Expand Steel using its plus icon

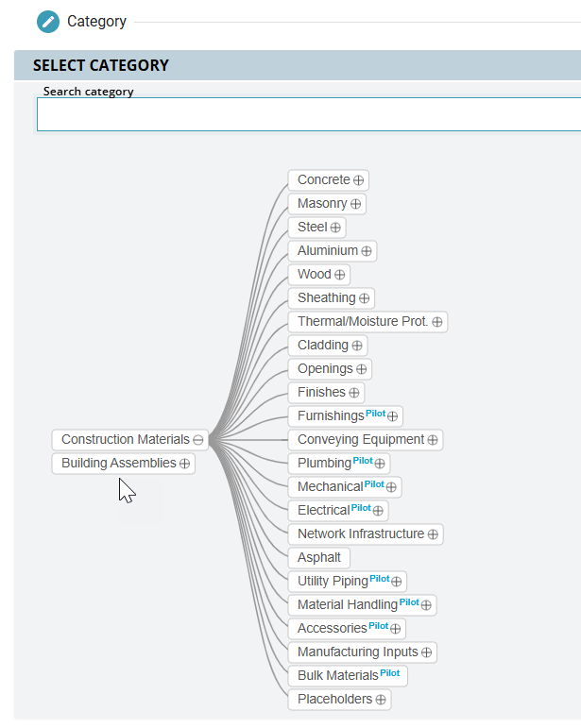[x=335, y=228]
